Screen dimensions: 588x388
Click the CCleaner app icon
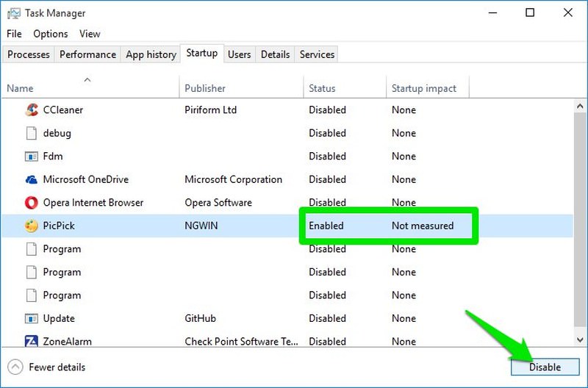pos(32,109)
